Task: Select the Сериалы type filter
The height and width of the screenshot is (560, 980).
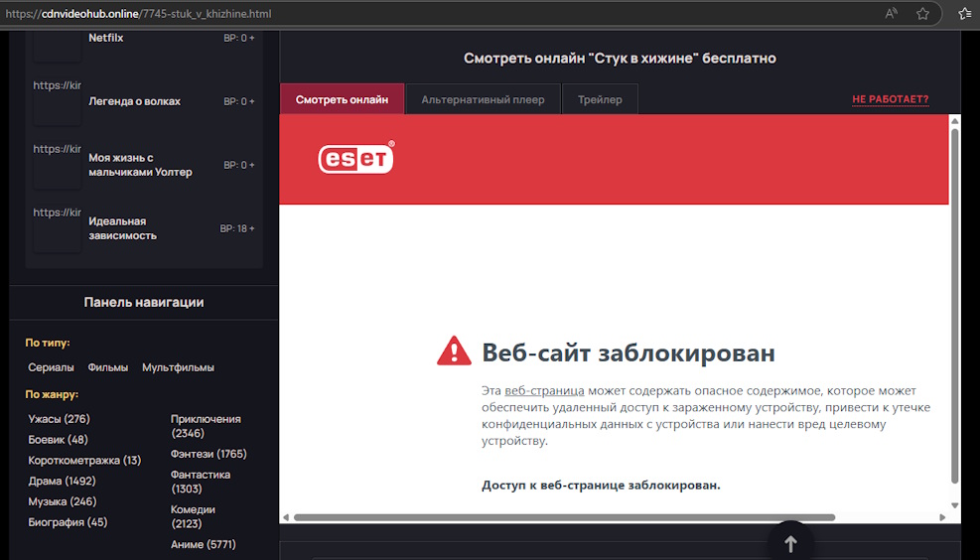Action: pos(51,367)
